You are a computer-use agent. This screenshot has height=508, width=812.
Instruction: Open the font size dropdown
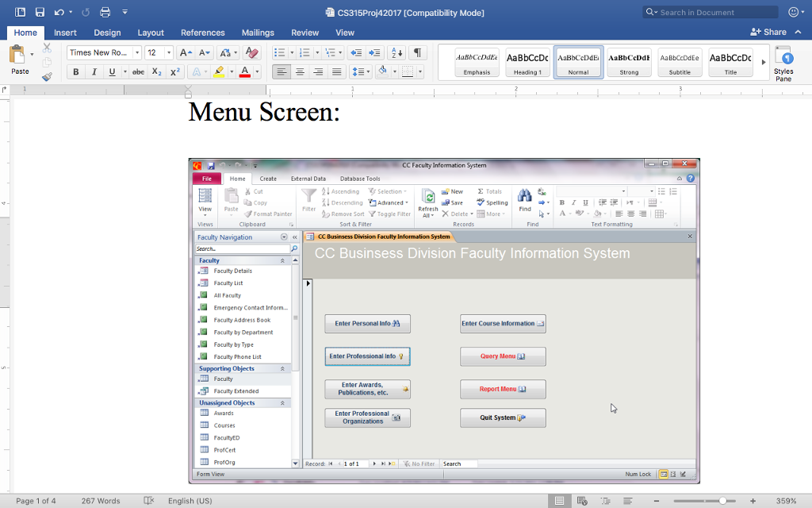pos(168,51)
